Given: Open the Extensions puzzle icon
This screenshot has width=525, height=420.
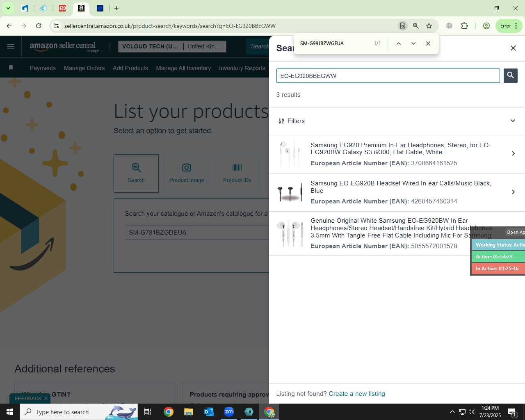Looking at the screenshot, I should [x=464, y=26].
